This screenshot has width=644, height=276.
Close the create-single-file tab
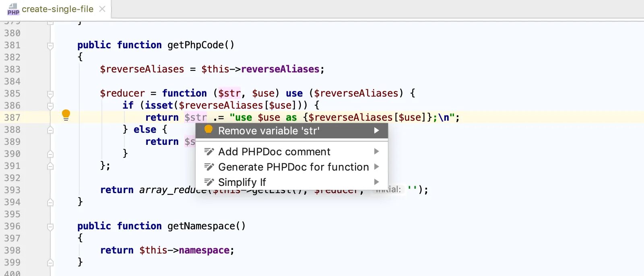point(102,9)
